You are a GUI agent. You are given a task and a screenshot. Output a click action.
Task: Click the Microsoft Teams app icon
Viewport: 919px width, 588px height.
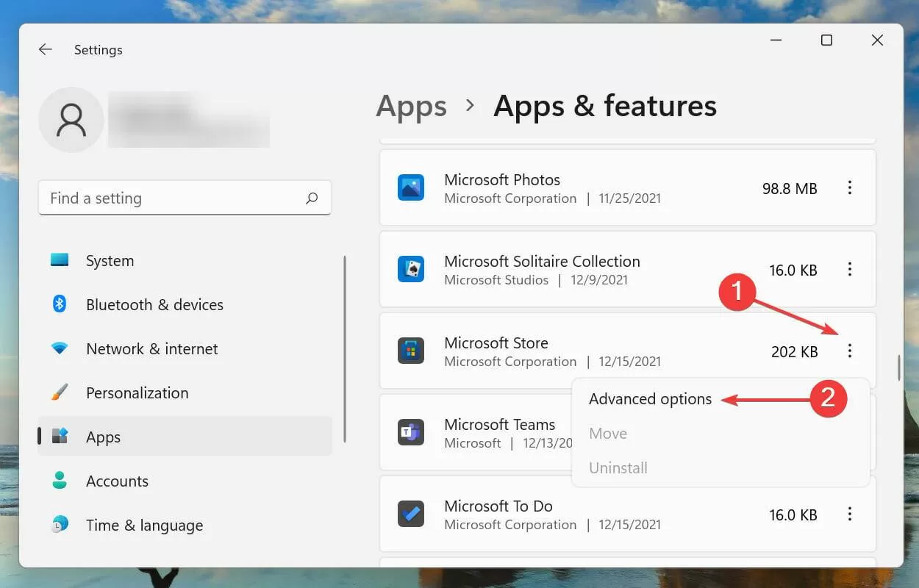(411, 432)
